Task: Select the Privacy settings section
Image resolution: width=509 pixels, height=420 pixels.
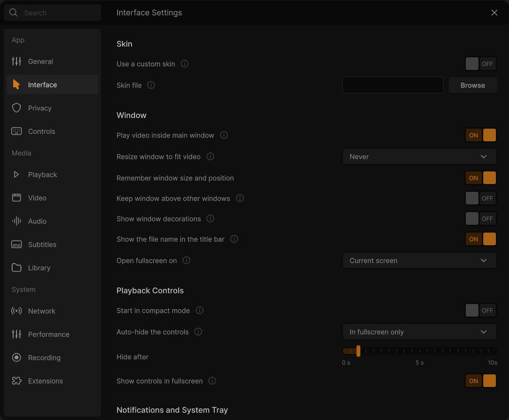Action: 52,108
